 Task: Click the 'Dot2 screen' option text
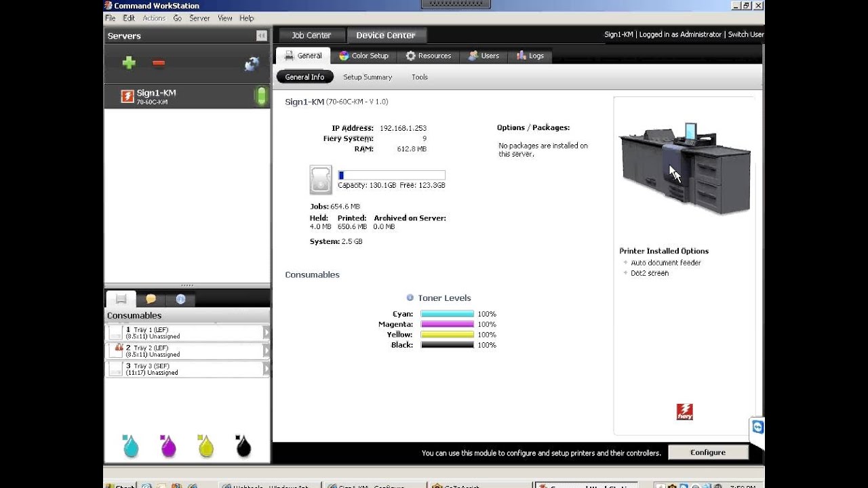(650, 273)
